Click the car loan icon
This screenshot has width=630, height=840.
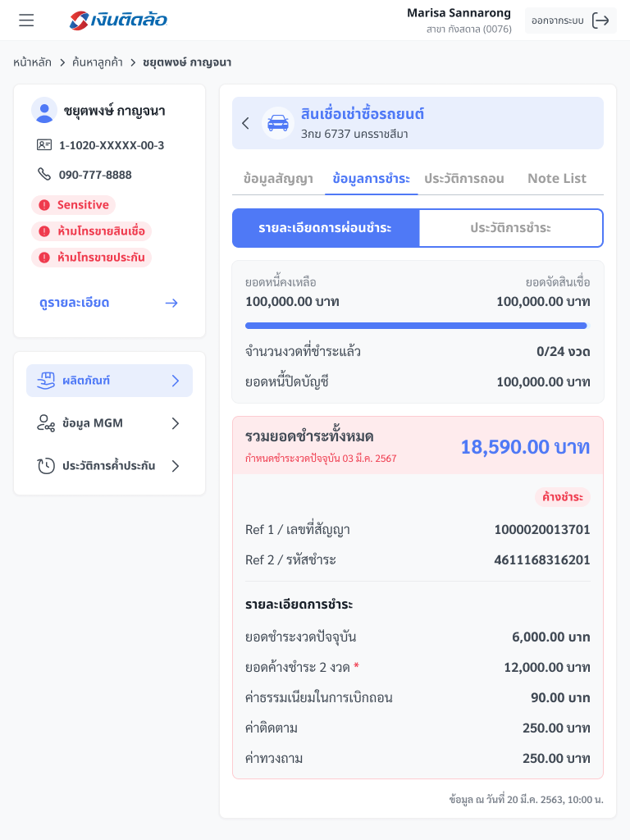point(278,123)
